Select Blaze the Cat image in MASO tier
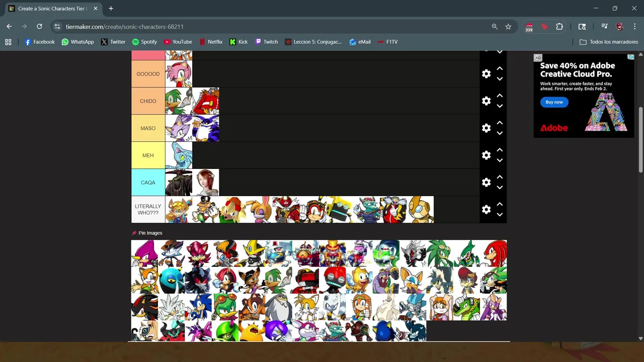The image size is (644, 362). click(179, 128)
